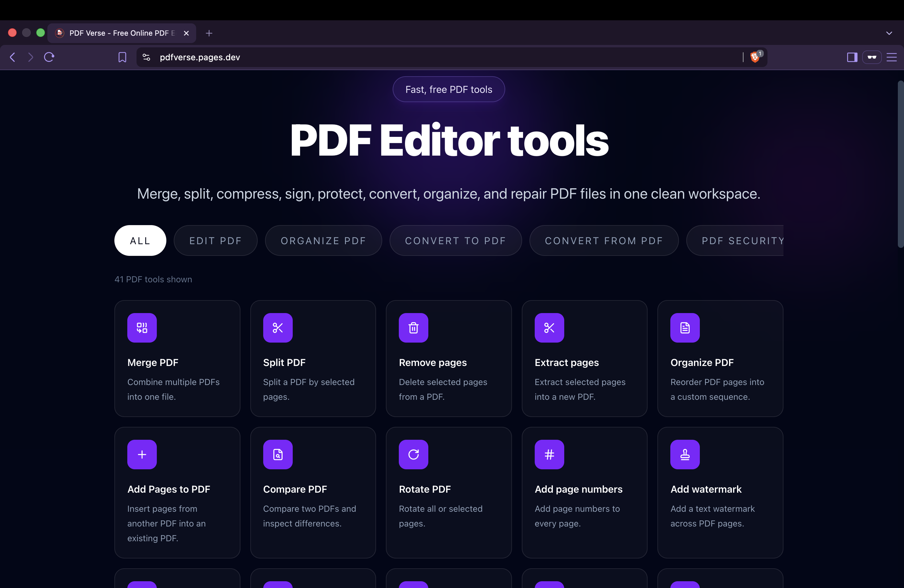Click the Organize PDF document icon
Screen dimensions: 904x588
(685, 328)
